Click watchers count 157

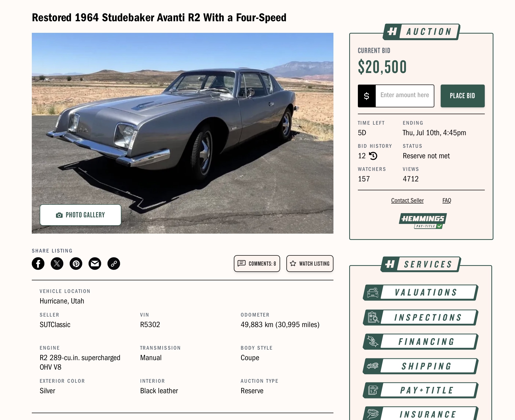364,179
